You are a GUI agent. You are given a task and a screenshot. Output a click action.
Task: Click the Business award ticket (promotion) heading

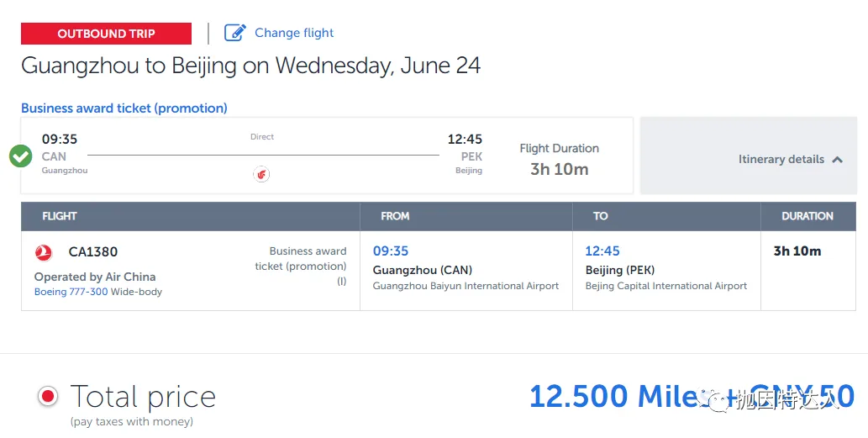click(124, 108)
